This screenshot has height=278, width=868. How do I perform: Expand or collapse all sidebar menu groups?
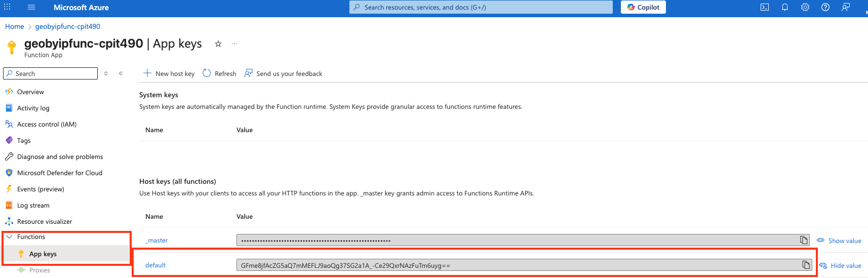point(106,73)
